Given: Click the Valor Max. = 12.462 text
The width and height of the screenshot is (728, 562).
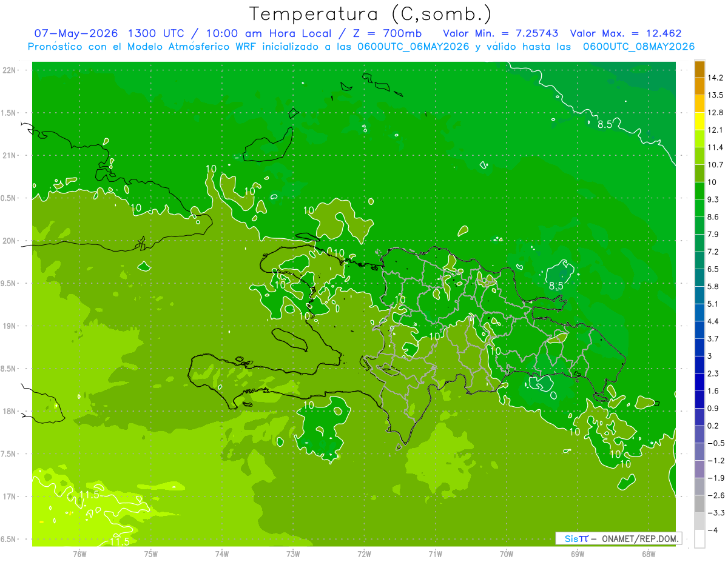Looking at the screenshot, I should click(627, 33).
